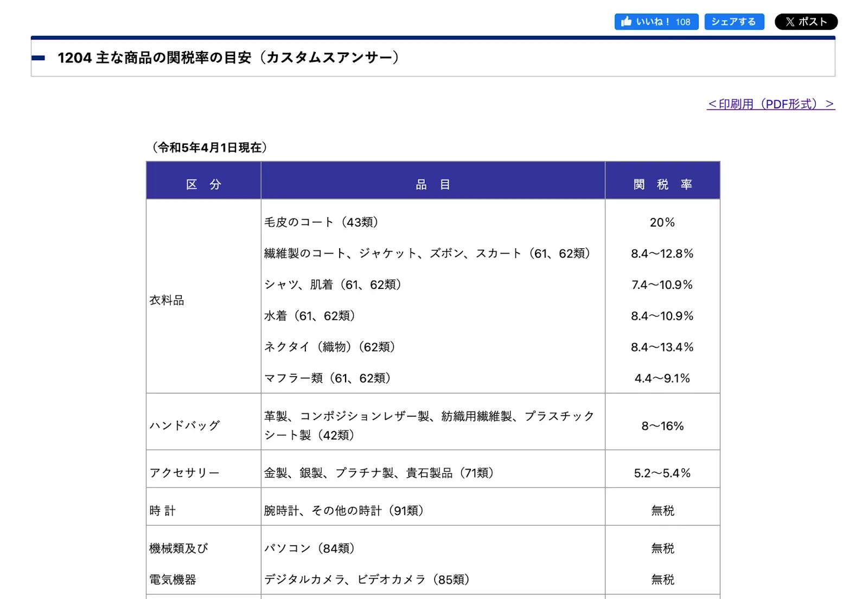Click the 20% tariff rate
This screenshot has height=599, width=868.
[x=662, y=222]
